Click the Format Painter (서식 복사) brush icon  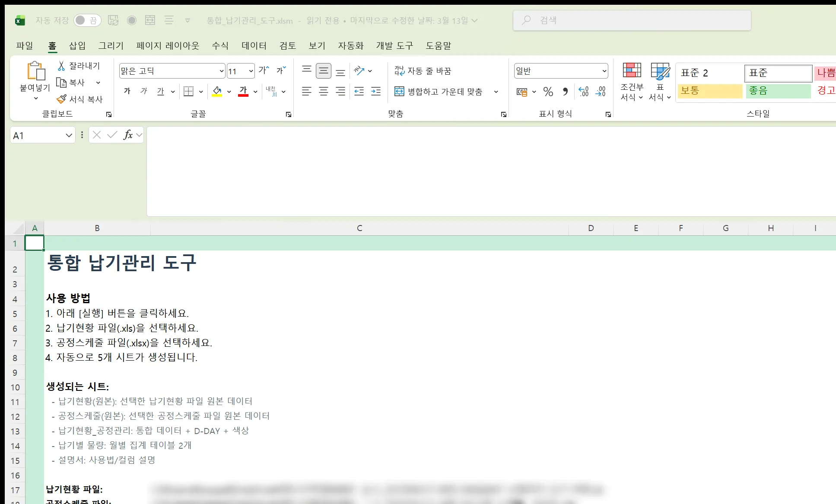(x=62, y=99)
